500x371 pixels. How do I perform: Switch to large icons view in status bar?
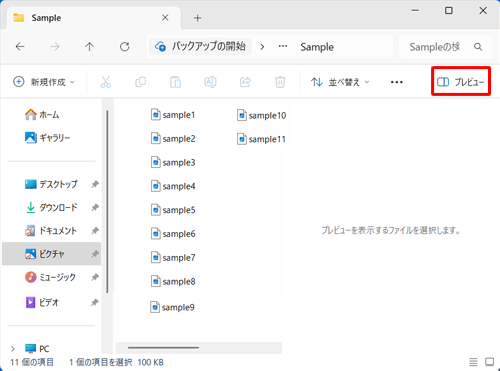pos(489,362)
